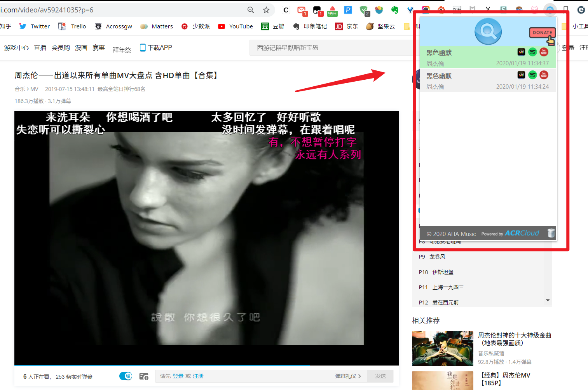Image resolution: width=588 pixels, height=390 pixels.
Task: Click the 2020/01/19 11:34:24 history entry
Action: click(x=488, y=80)
